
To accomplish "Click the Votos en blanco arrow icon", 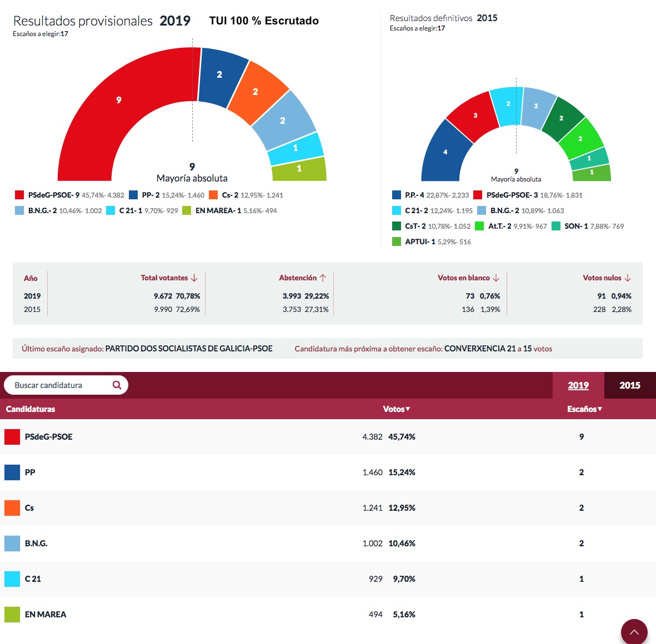I will click(496, 278).
